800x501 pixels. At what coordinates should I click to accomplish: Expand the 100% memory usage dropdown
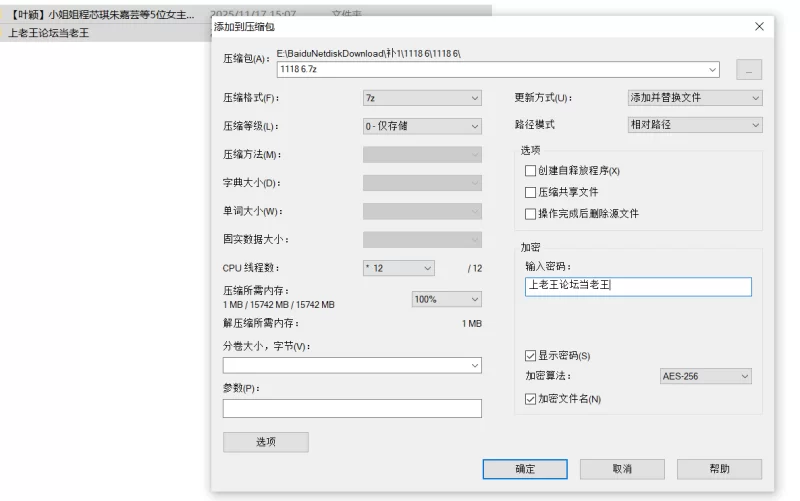(446, 299)
